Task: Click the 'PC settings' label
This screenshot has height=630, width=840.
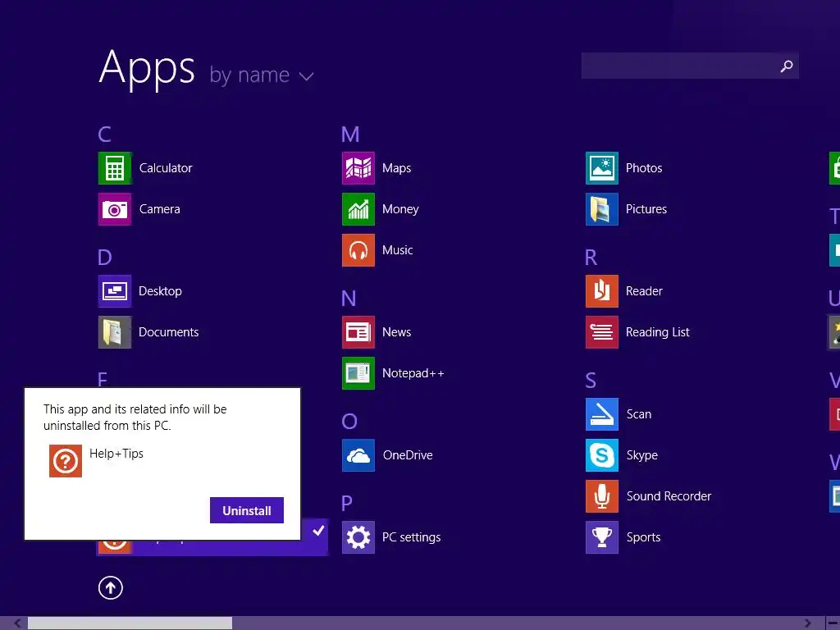Action: [x=412, y=537]
